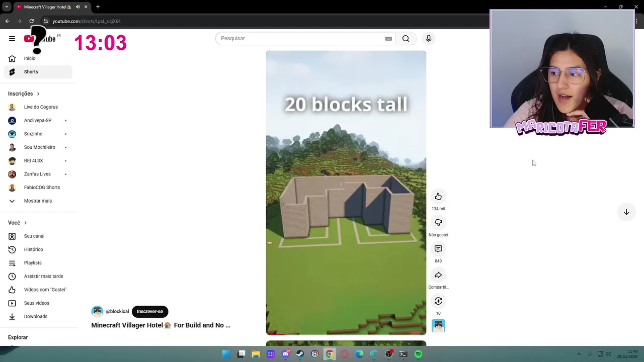Open Vídeos com "Gostei"

(x=38, y=290)
